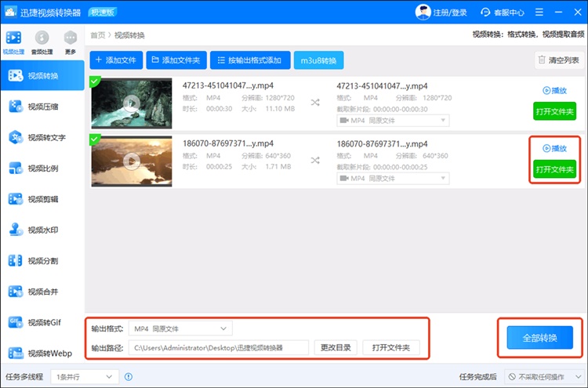Viewport: 588px width, 388px height.
Task: Open folder for 47213 video
Action: 554,112
